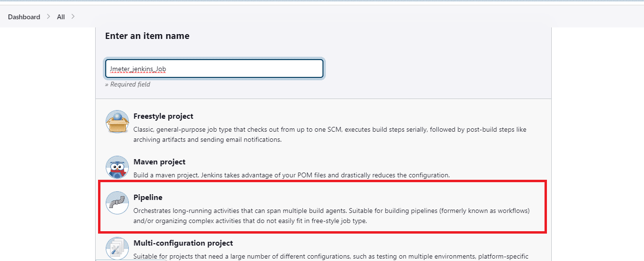Click the Pipeline pipe icon

coord(117,203)
